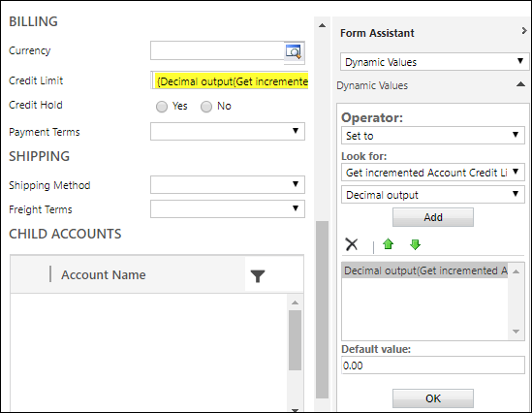Click the OK button
The image size is (532, 413).
[433, 398]
